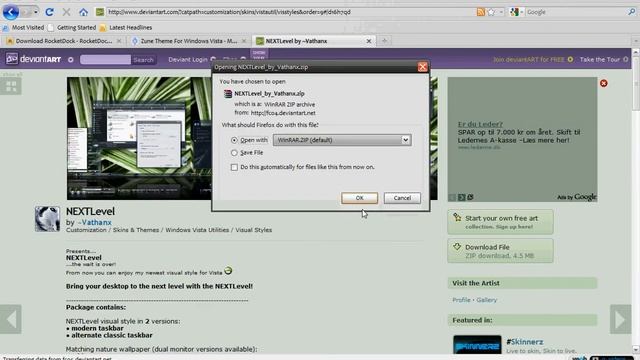
Task: Click the Vathanx avatar image
Action: tap(47, 219)
